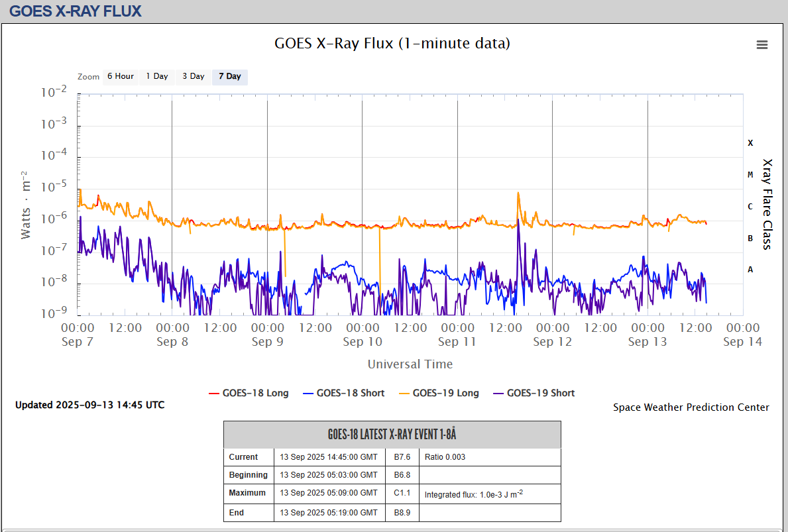Viewport: 788px width, 532px height.
Task: Select the 7 Day zoom option
Action: coord(230,77)
